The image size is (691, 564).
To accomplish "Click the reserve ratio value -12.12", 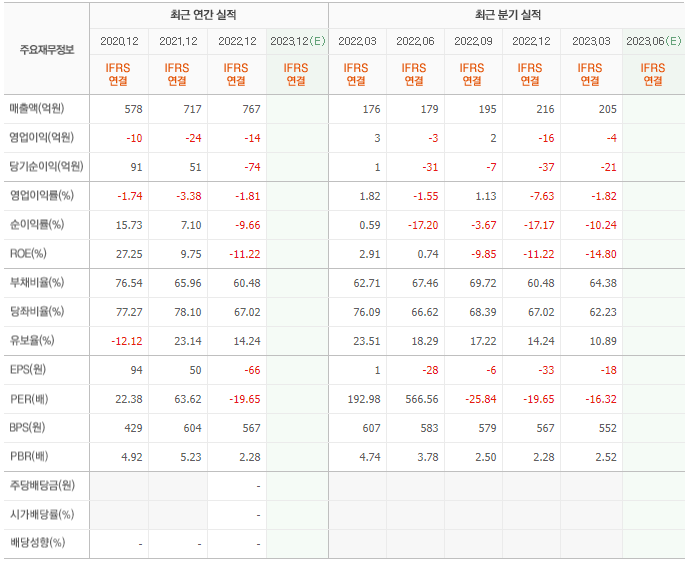I will pos(126,341).
